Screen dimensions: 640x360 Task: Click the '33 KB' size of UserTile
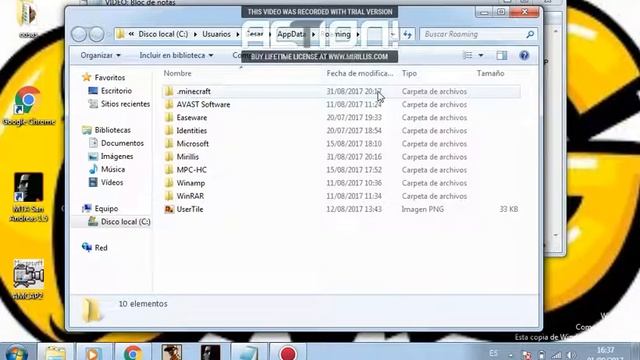[x=509, y=209]
